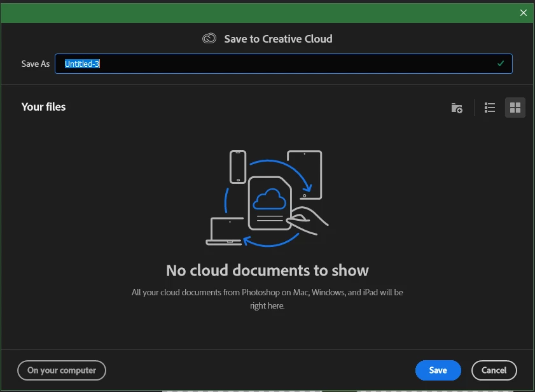The height and width of the screenshot is (392, 535).
Task: Click the Save to Creative Cloud title
Action: [x=278, y=39]
